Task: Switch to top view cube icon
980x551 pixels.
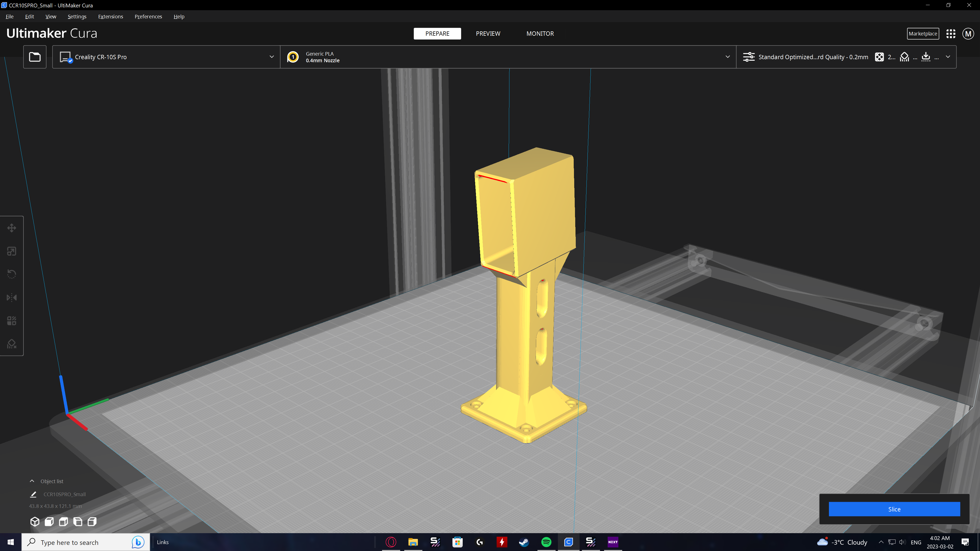Action: pyautogui.click(x=64, y=521)
